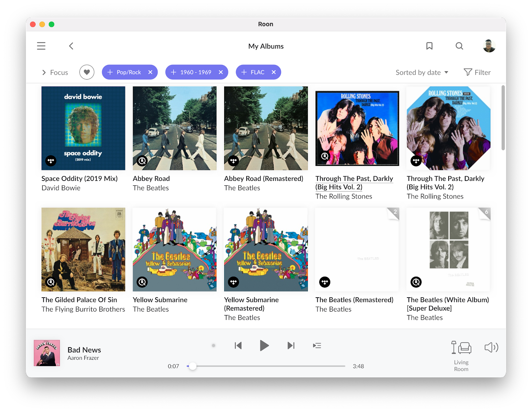Image resolution: width=532 pixels, height=412 pixels.
Task: Click the total time 3:48
Action: pyautogui.click(x=358, y=366)
